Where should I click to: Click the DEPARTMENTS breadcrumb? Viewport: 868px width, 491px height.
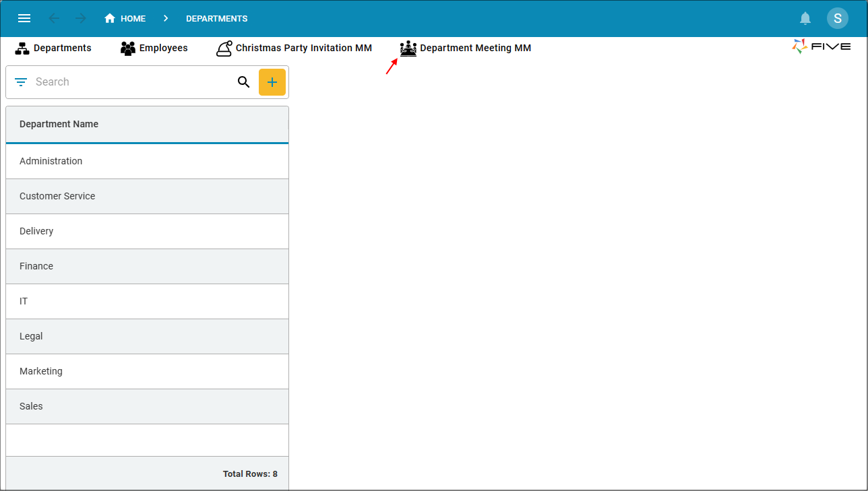(x=217, y=18)
